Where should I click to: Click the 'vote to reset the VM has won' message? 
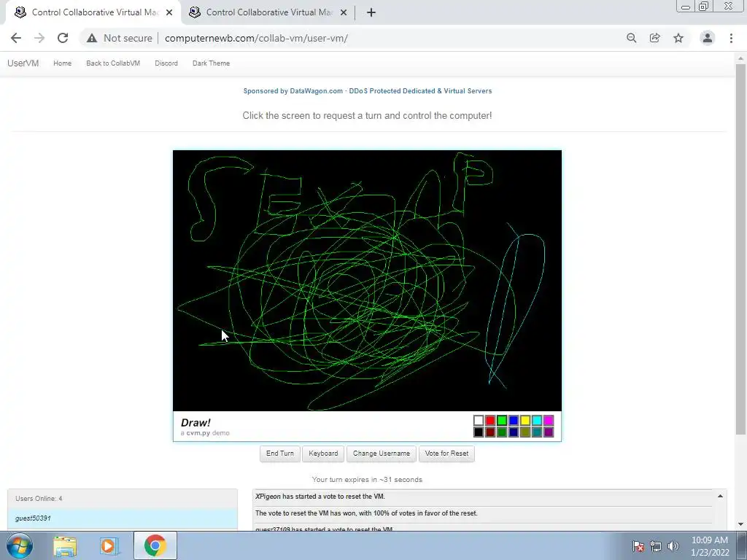pyautogui.click(x=366, y=513)
